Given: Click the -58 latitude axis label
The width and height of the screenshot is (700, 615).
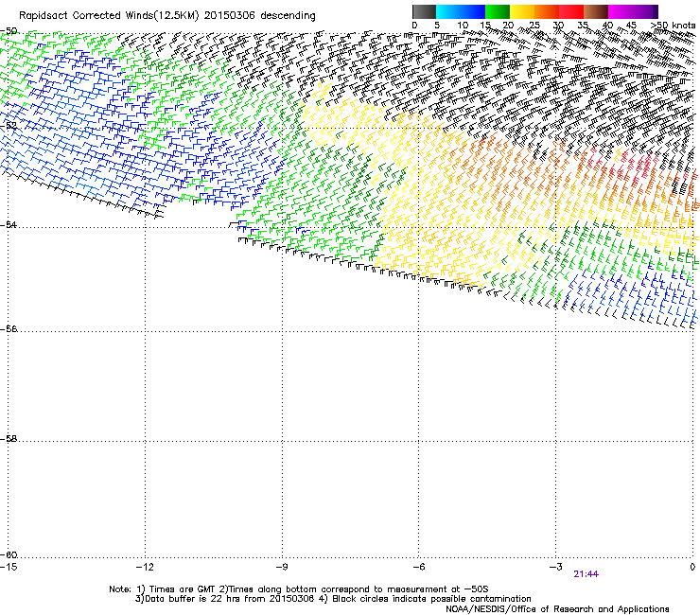Looking at the screenshot, I should (x=8, y=439).
